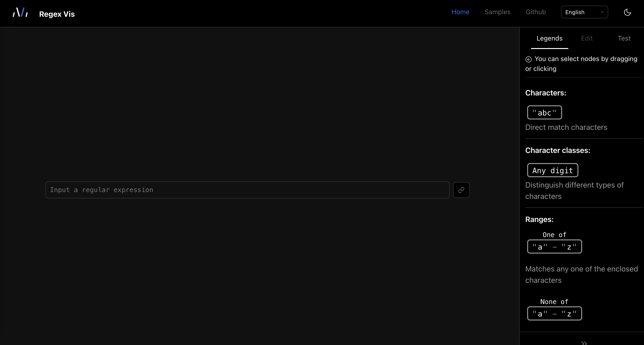This screenshot has width=644, height=345.
Task: Click the Any digit legend node
Action: coord(553,170)
